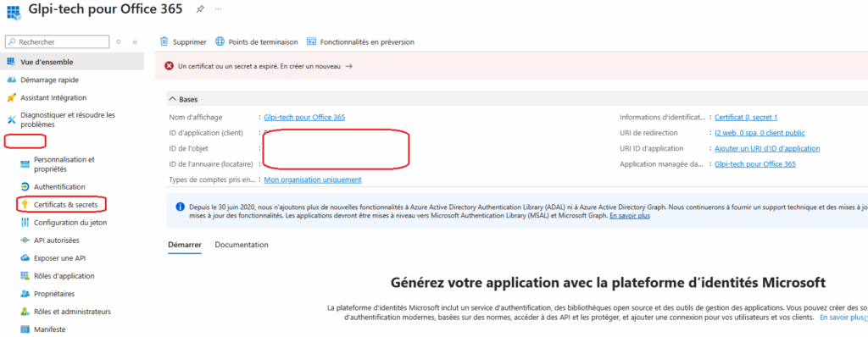Pin the Glpi-tech pour Office 365 page
This screenshot has width=868, height=337.
point(199,9)
